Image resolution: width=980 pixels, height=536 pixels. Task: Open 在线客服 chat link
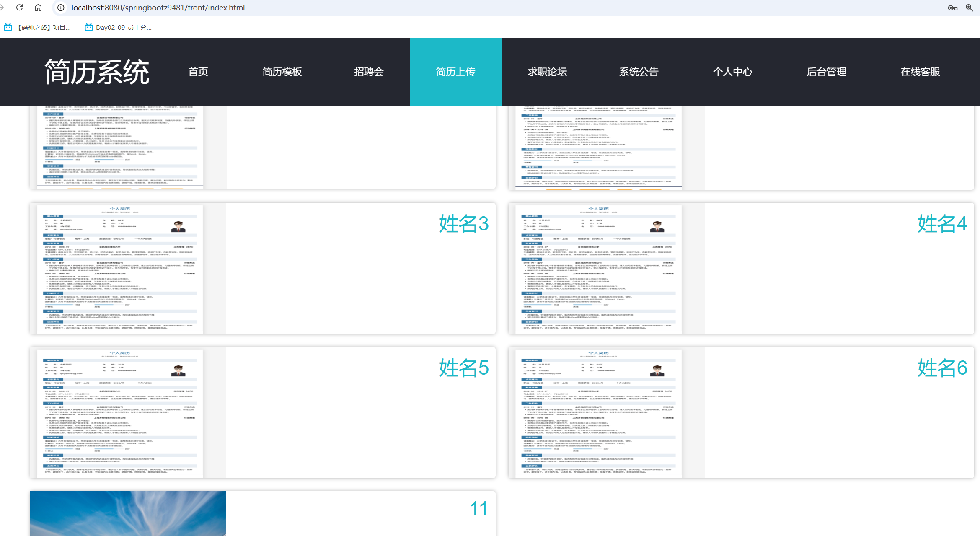click(x=920, y=72)
